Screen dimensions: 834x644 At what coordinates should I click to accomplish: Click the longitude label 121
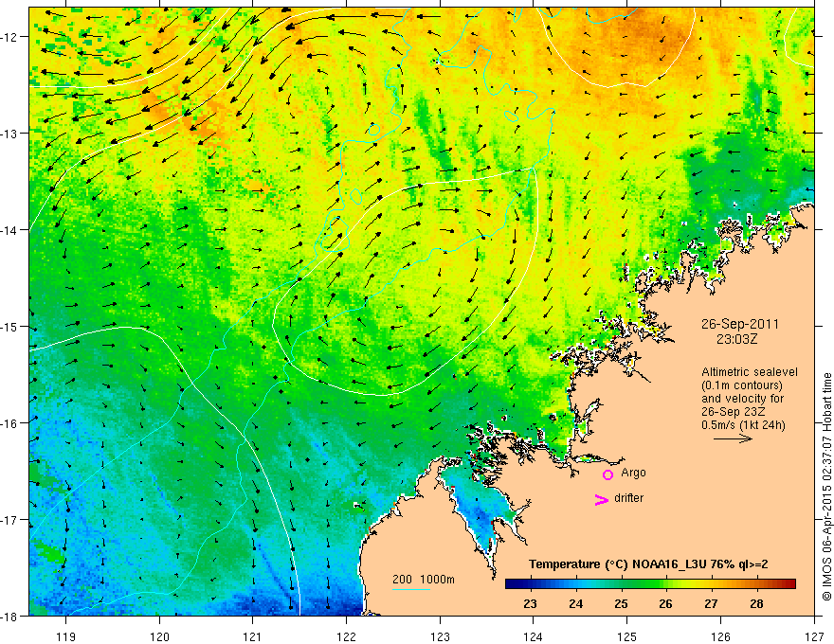pyautogui.click(x=253, y=636)
